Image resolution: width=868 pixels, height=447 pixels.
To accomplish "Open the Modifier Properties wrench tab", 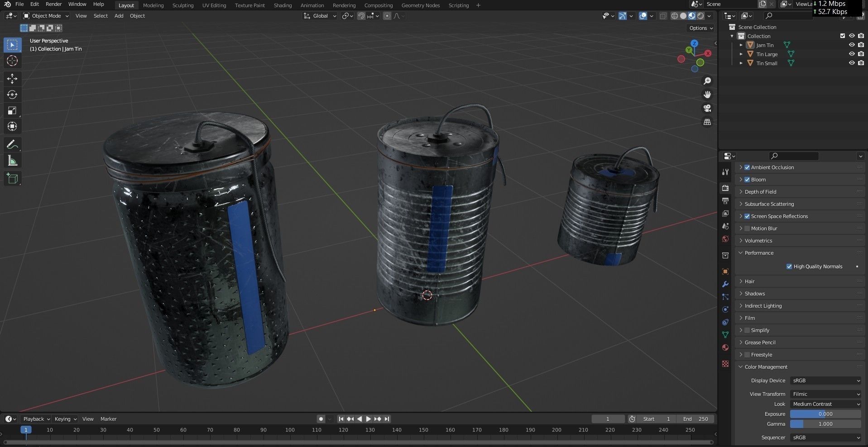I will 725,284.
